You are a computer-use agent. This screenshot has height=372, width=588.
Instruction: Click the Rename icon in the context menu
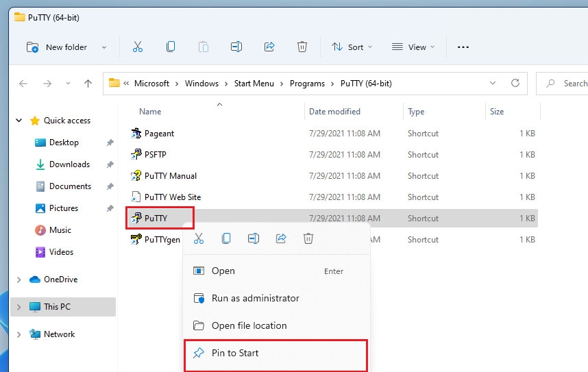click(254, 238)
